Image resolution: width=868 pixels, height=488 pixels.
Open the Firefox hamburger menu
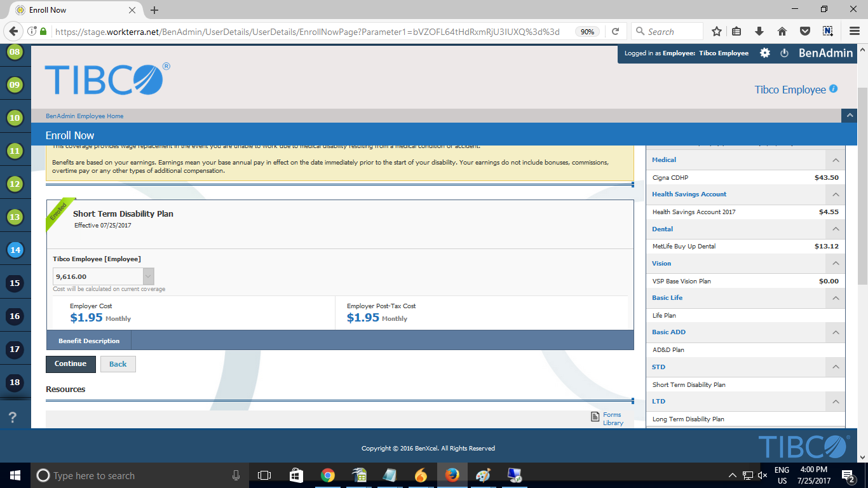coord(855,31)
